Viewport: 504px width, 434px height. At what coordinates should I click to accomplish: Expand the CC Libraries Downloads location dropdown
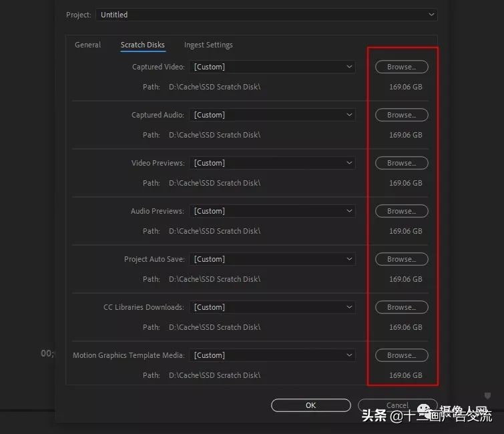tap(272, 307)
